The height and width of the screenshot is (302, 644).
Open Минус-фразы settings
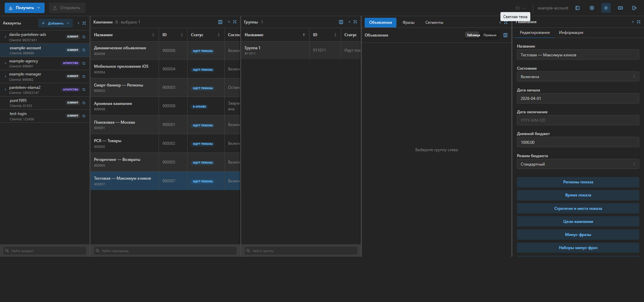578,235
